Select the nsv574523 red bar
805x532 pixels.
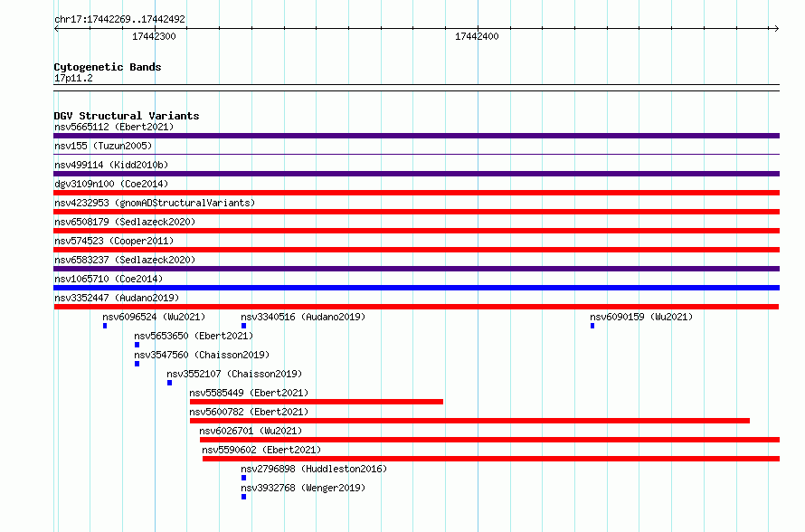416,250
